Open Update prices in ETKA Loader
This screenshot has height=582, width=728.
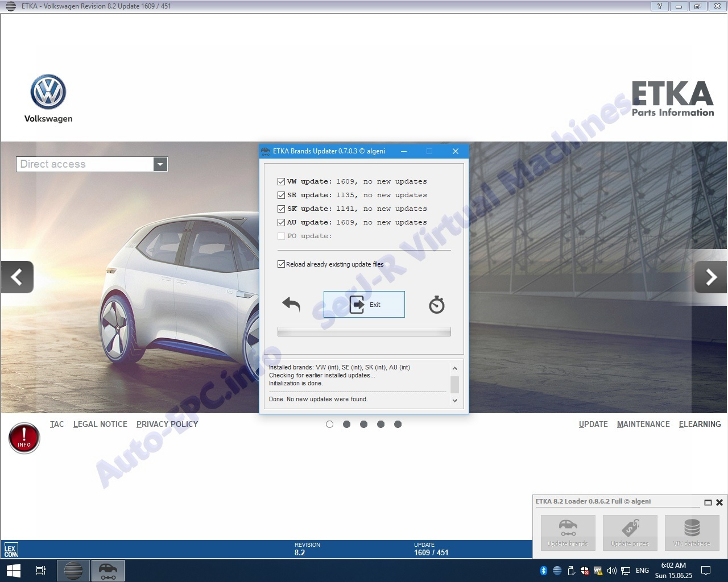point(630,533)
